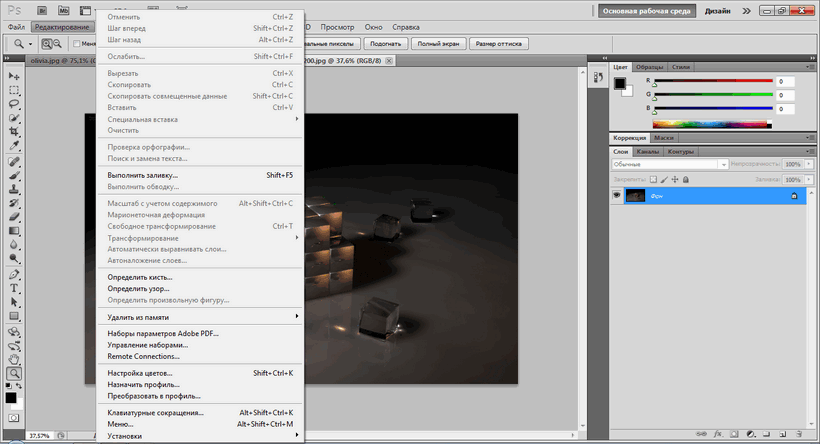
Task: Select the Hand tool
Action: click(x=14, y=358)
